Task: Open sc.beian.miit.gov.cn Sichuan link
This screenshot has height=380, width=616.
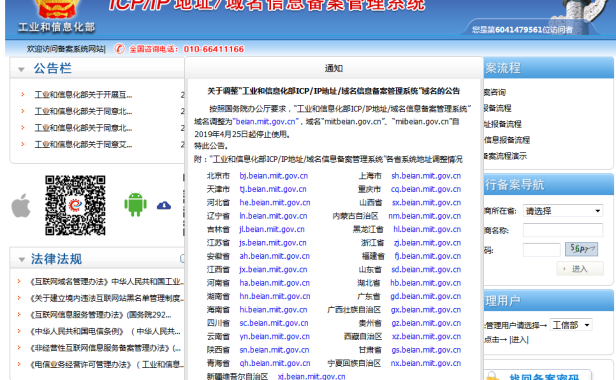Action: coord(274,323)
